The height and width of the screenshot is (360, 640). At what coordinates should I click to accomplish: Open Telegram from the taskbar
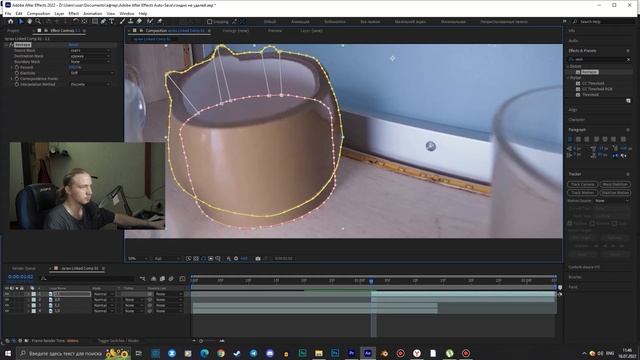[253, 353]
